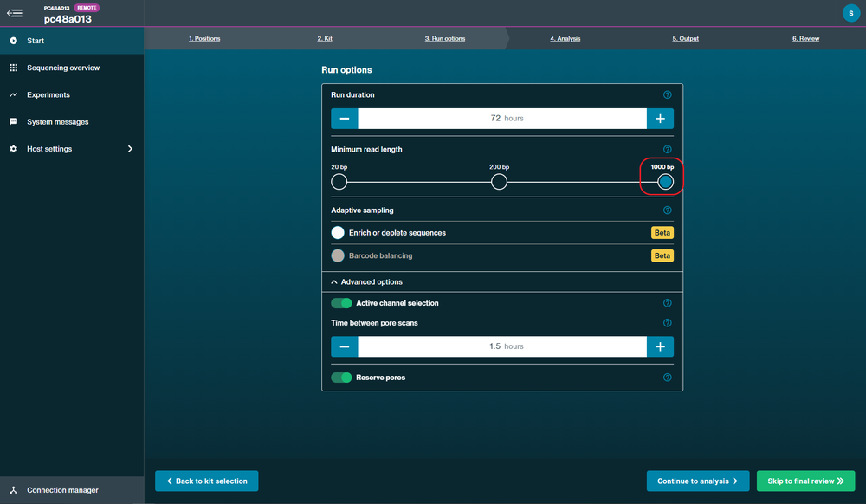Show help for Run duration
This screenshot has height=504, width=866.
click(667, 95)
